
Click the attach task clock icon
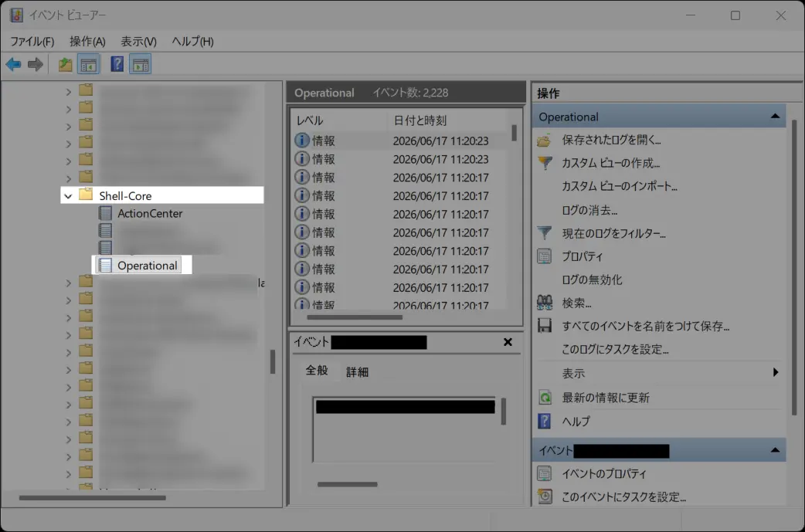pos(544,496)
